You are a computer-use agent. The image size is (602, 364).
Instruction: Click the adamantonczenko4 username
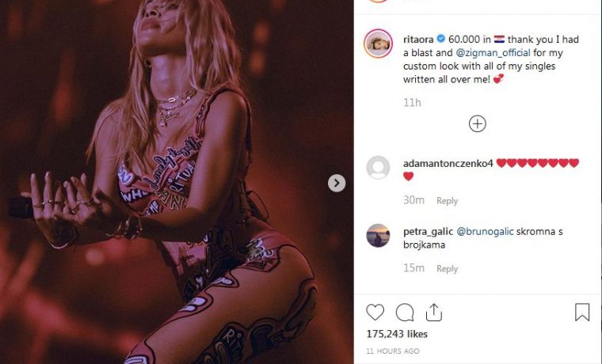[x=448, y=163]
